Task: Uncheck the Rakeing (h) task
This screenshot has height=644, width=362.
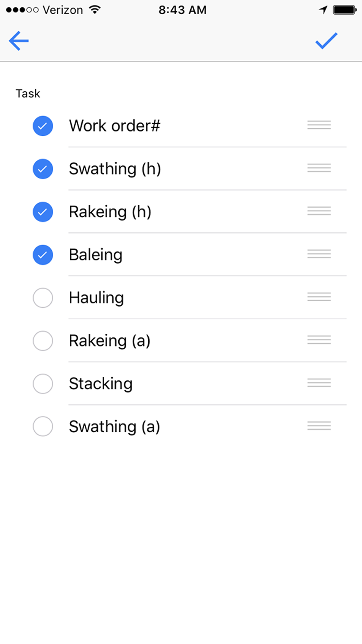Action: pos(43,212)
